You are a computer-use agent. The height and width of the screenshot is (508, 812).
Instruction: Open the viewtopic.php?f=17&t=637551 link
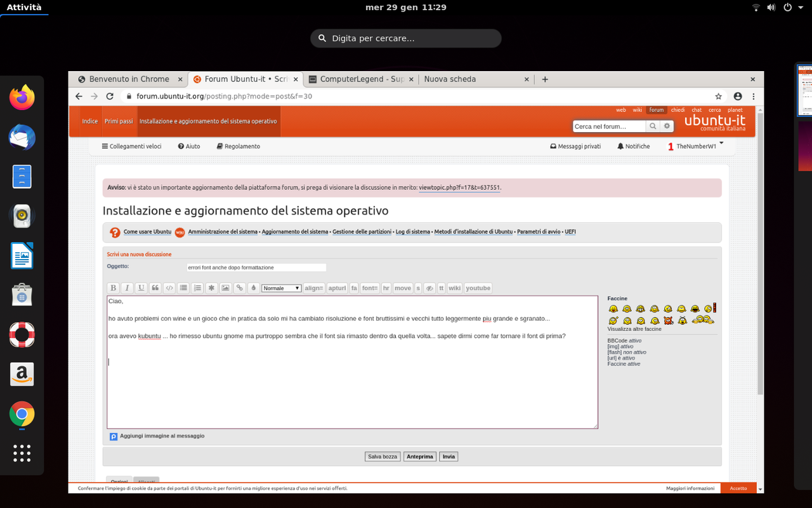tap(459, 188)
